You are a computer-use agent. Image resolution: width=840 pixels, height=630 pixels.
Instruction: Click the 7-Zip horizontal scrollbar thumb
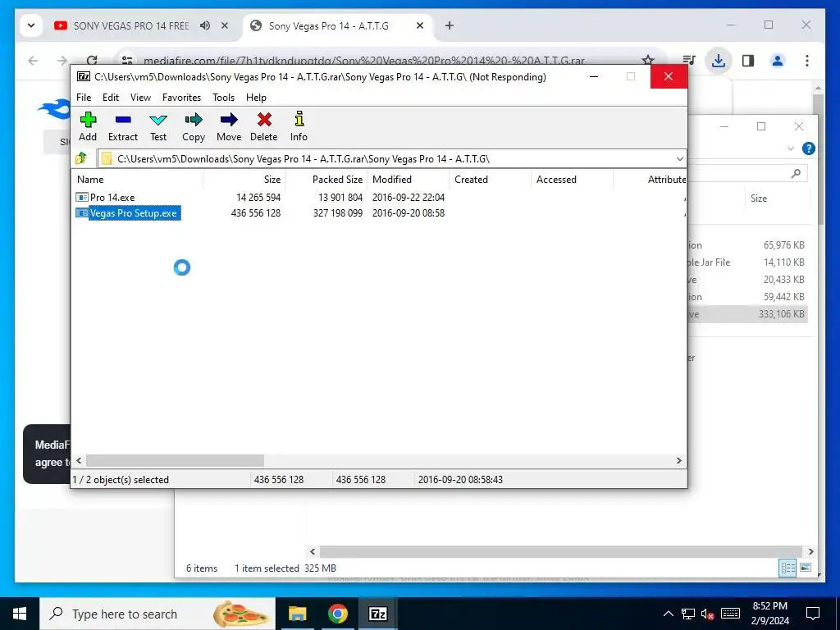[176, 461]
